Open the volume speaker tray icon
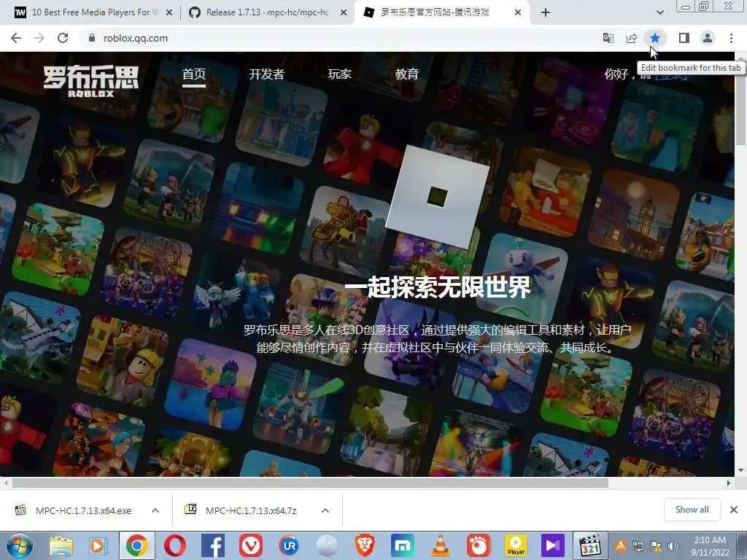 coord(673,546)
